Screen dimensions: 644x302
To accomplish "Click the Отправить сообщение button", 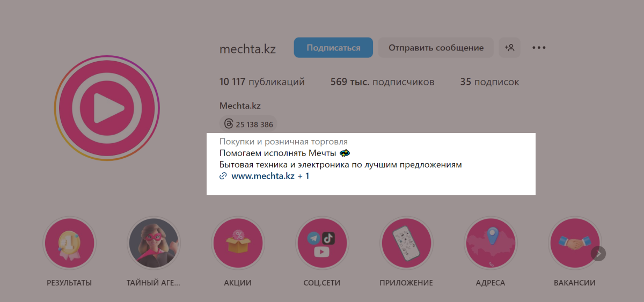I will tap(436, 48).
